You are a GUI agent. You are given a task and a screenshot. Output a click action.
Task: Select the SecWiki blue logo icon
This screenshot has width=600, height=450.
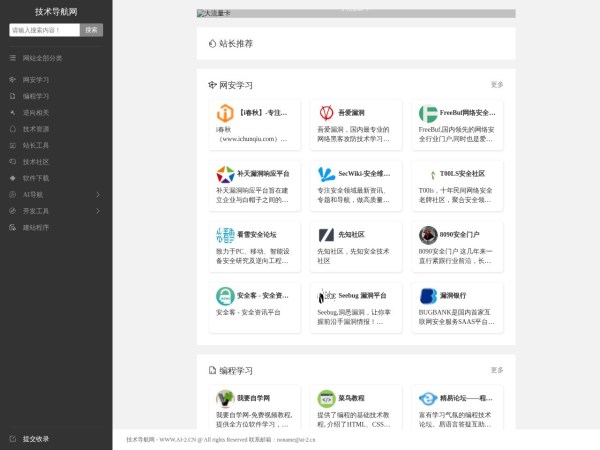[327, 174]
